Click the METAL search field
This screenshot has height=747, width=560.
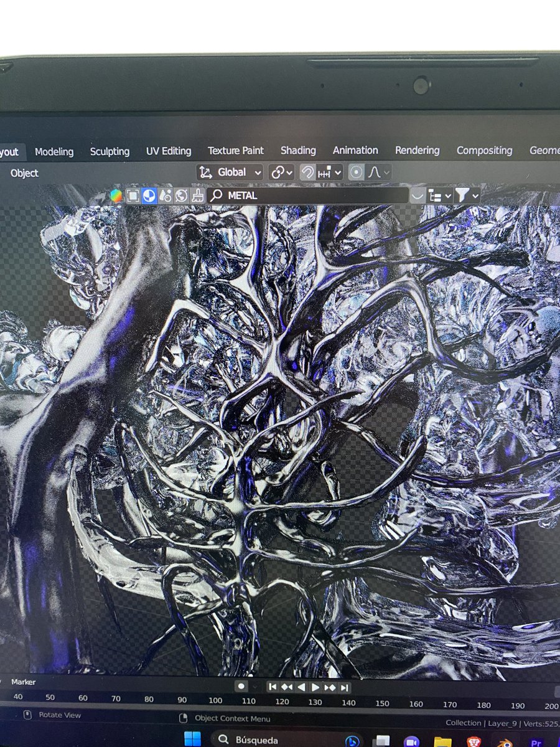tap(308, 195)
